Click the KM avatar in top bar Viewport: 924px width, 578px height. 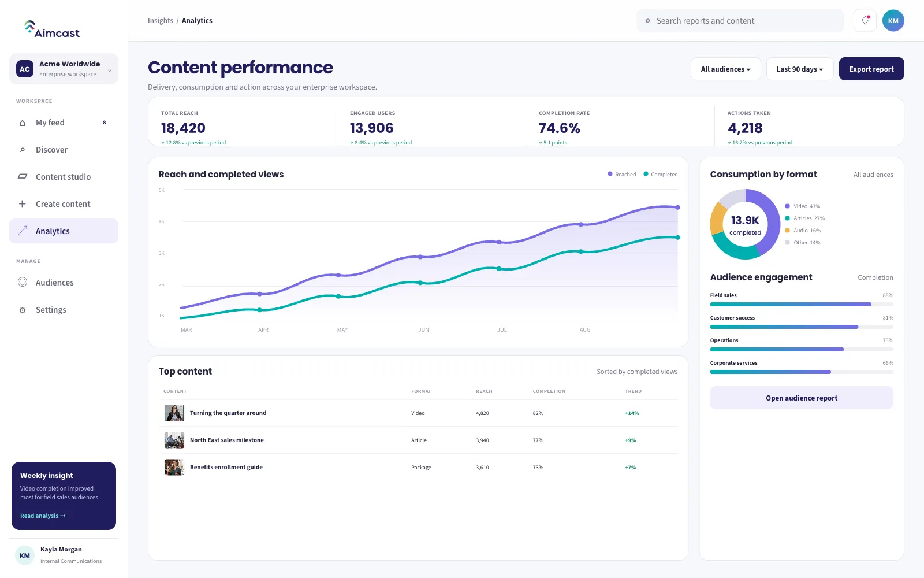(893, 21)
